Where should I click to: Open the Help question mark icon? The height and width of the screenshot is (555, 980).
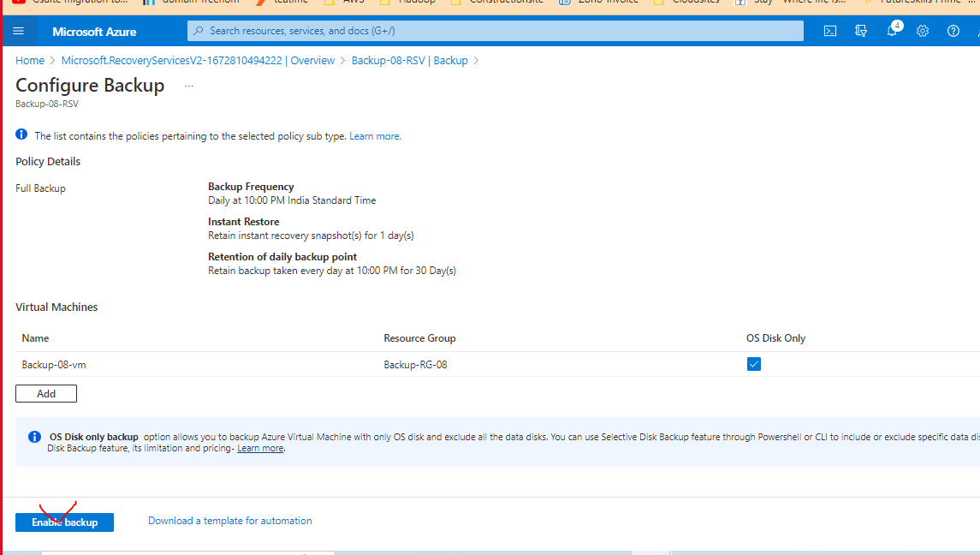click(x=953, y=31)
